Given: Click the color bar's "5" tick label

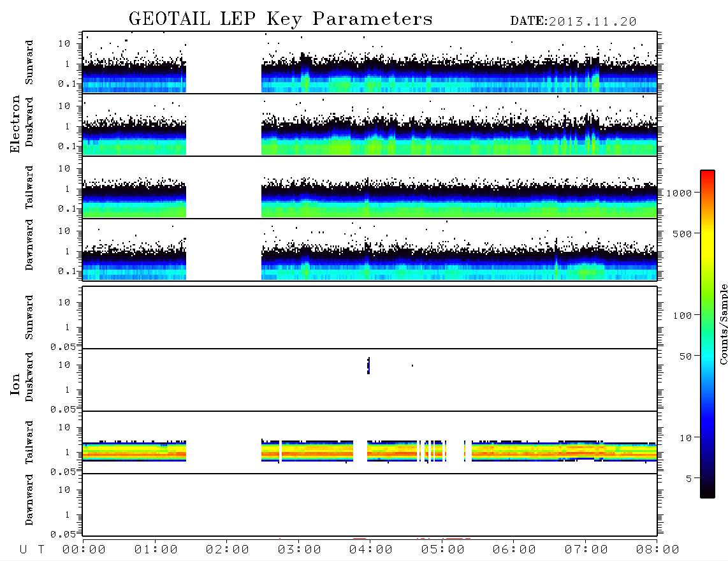Looking at the screenshot, I should 689,479.
